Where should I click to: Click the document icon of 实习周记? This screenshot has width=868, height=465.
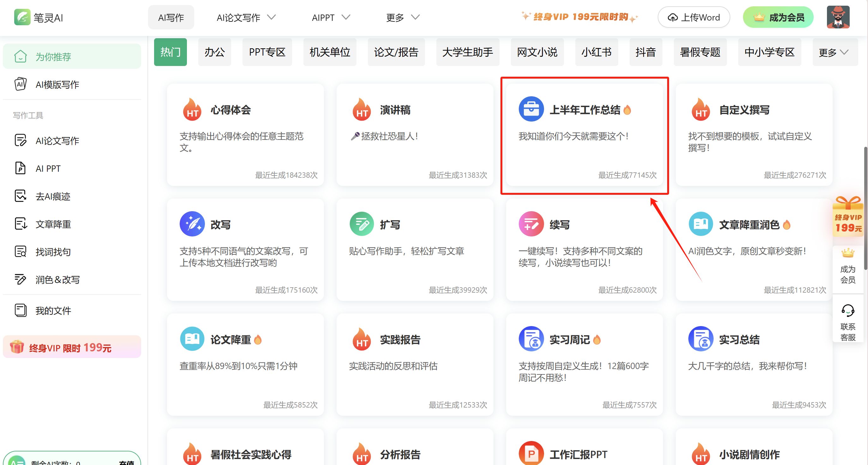coord(531,339)
